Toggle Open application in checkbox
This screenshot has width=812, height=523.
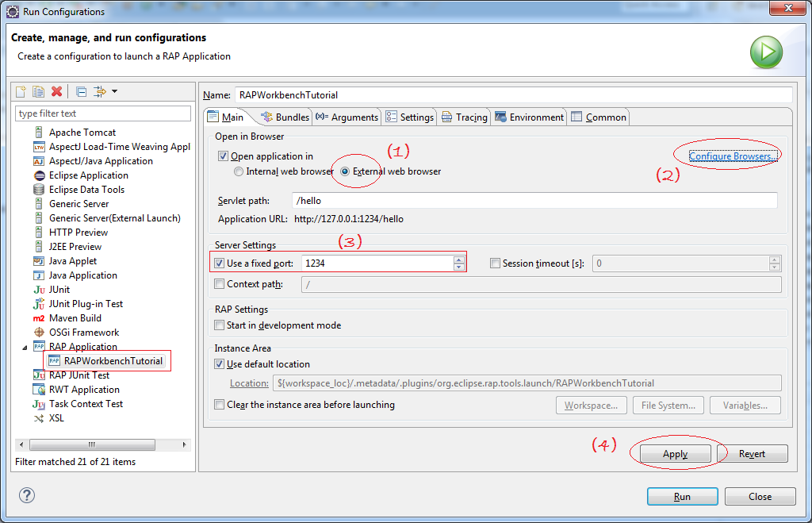pos(223,156)
